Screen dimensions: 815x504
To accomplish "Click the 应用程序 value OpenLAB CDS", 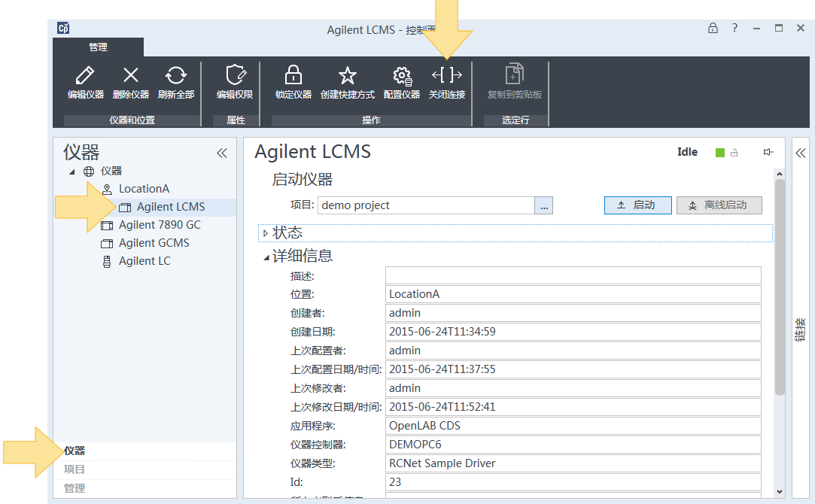I will 573,426.
